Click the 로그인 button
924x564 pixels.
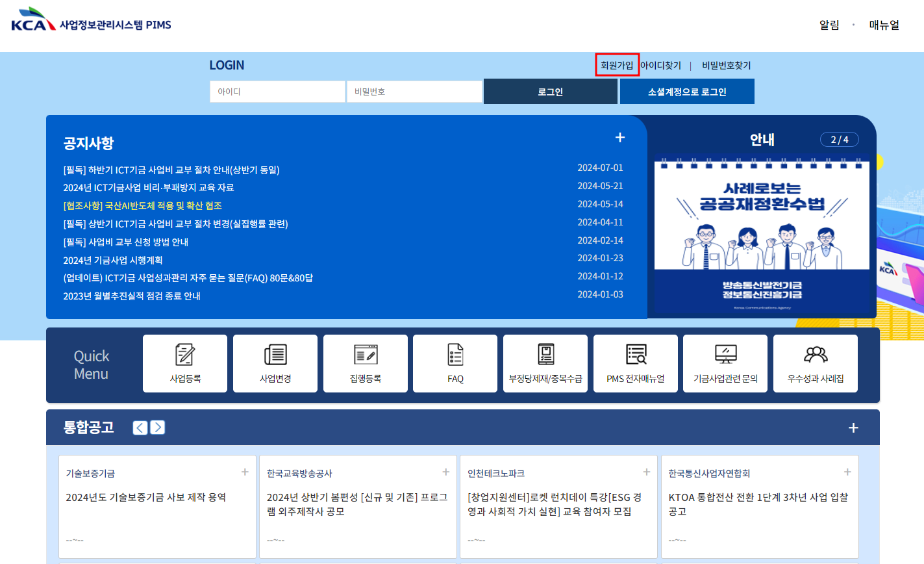coord(551,92)
